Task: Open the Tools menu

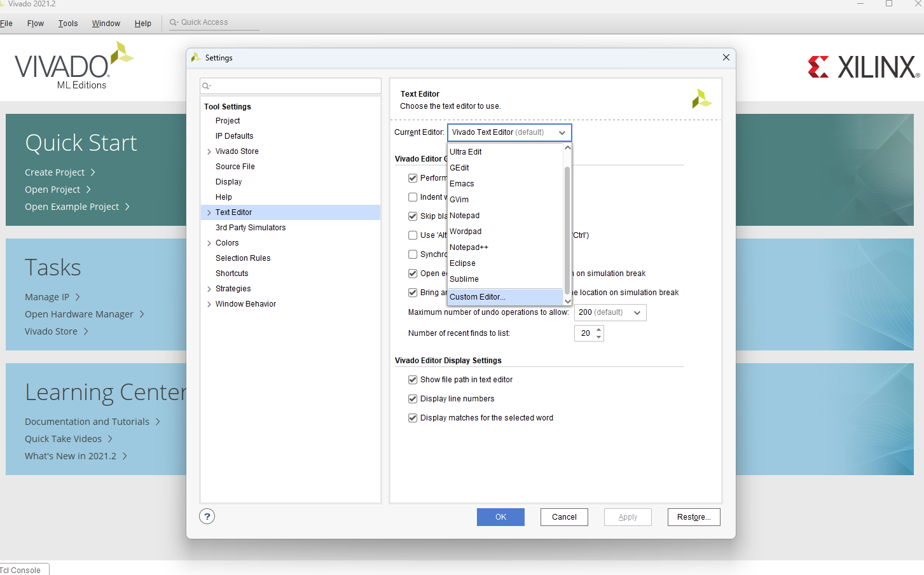Action: tap(68, 24)
